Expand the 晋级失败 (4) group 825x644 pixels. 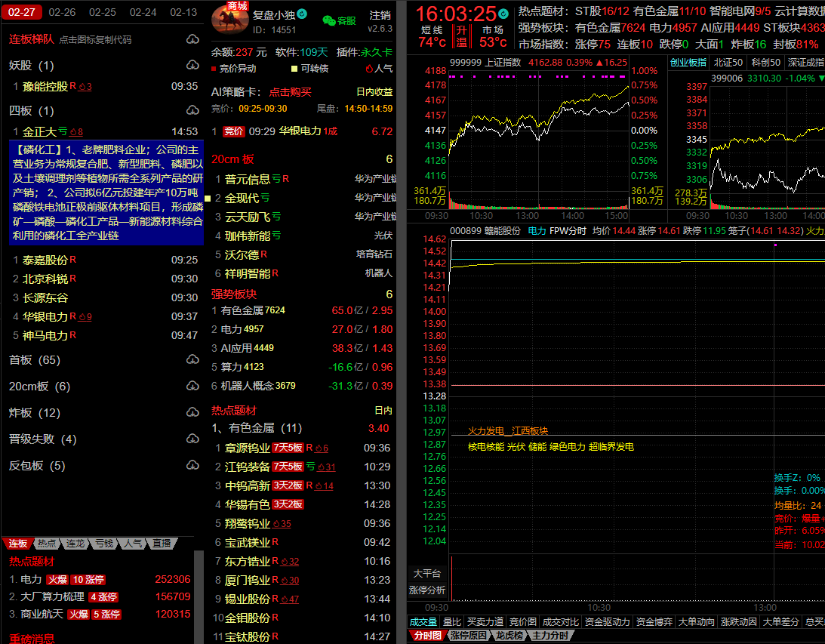click(x=42, y=439)
